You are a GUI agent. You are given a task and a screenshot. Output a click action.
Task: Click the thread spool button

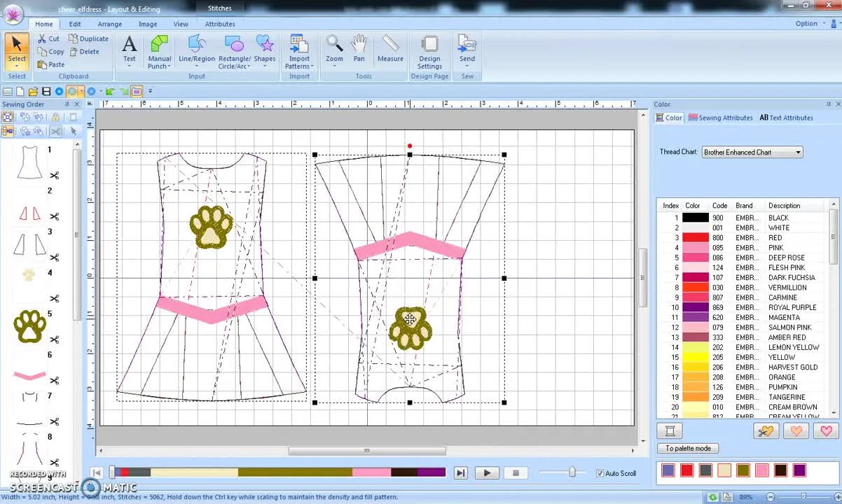coord(670,431)
